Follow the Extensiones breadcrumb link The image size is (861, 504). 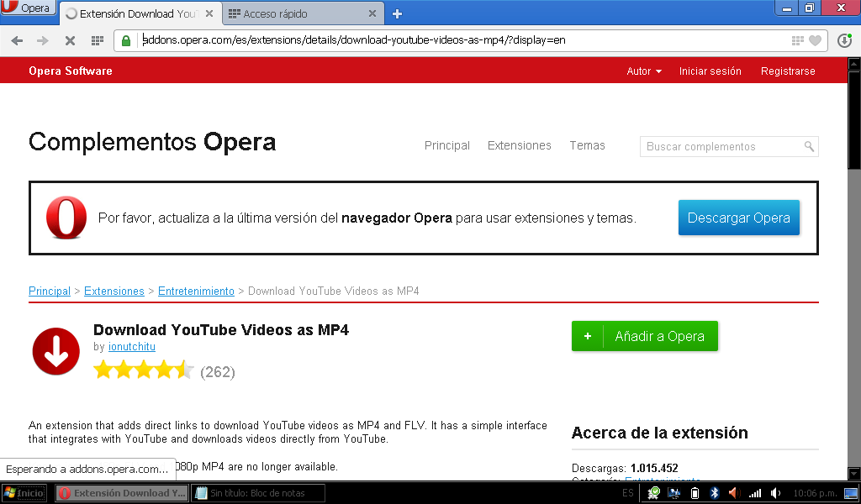coord(114,291)
